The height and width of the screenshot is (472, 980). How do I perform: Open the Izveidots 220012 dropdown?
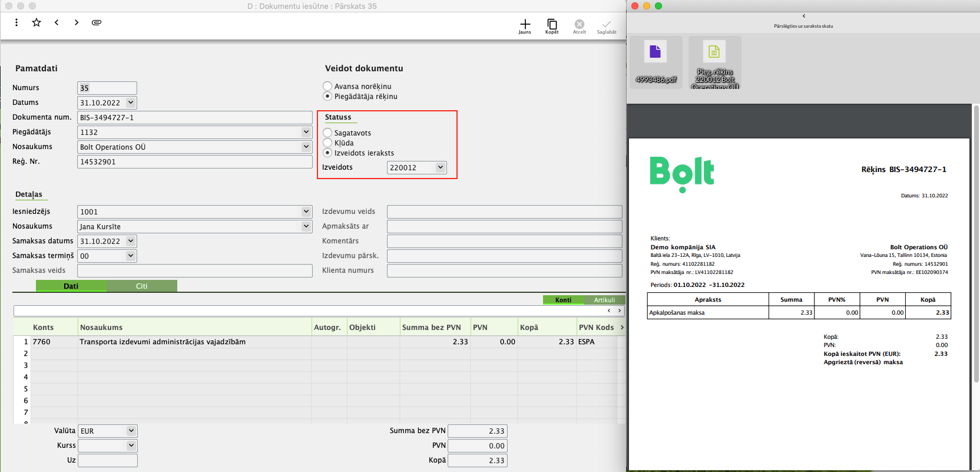[440, 167]
